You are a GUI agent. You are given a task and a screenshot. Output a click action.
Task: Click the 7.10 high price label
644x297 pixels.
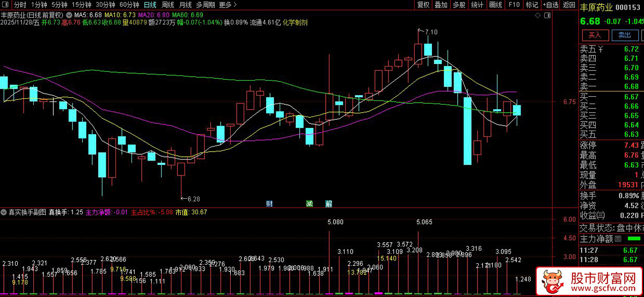431,32
